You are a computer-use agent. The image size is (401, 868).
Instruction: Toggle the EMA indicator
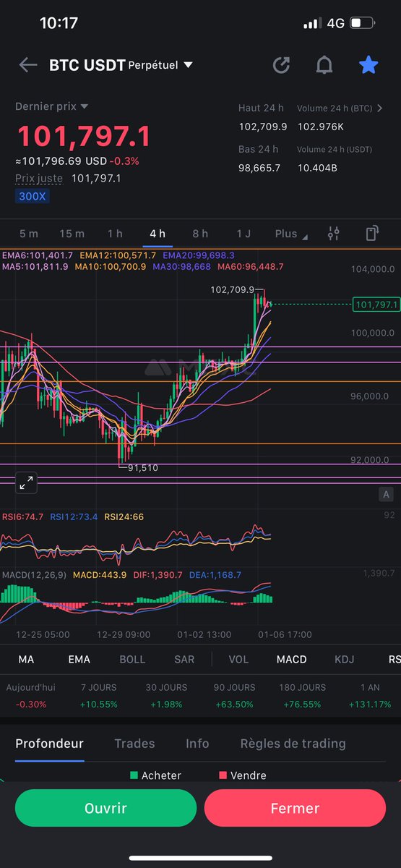(x=79, y=659)
